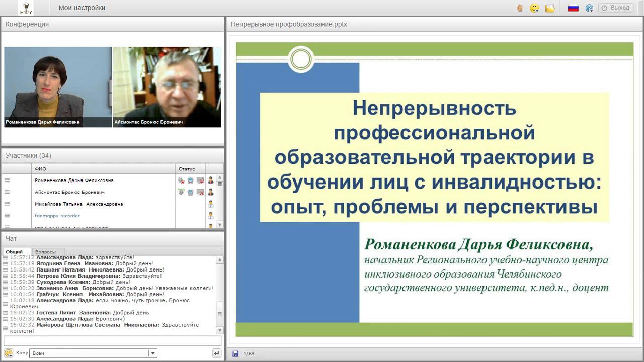Viewport: 644px width, 362px height.
Task: Select participant fdomgppu recorder
Action: coord(57,216)
